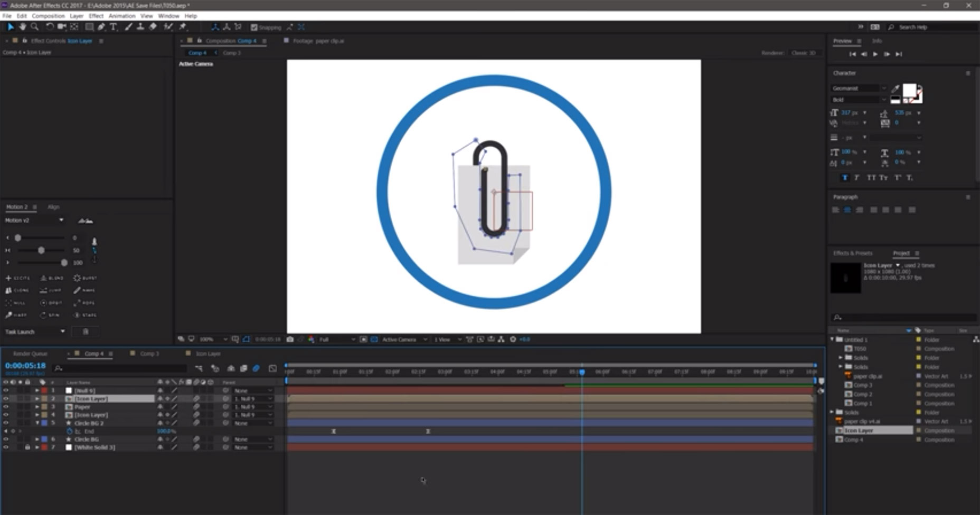Collapse the Circle BG 2 layer properties
The image size is (980, 515).
37,423
